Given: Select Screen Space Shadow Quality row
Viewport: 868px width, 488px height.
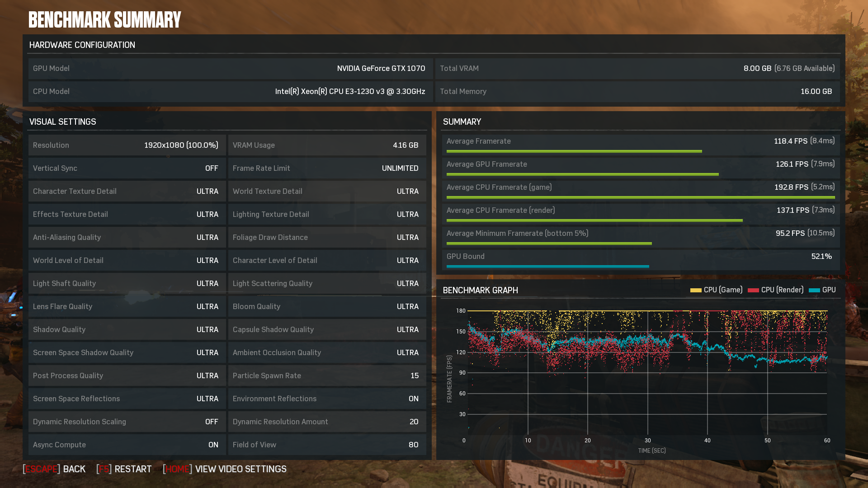Looking at the screenshot, I should pyautogui.click(x=127, y=353).
